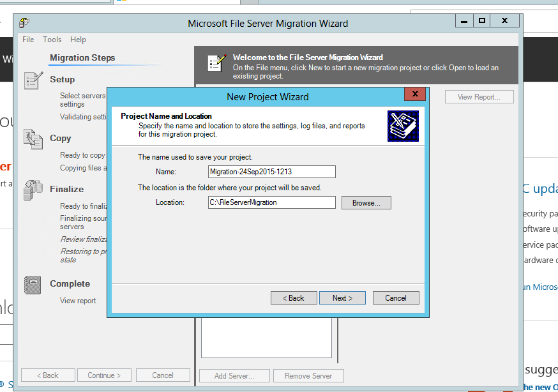Image resolution: width=558 pixels, height=392 pixels.
Task: Click the project Name input field
Action: point(271,172)
